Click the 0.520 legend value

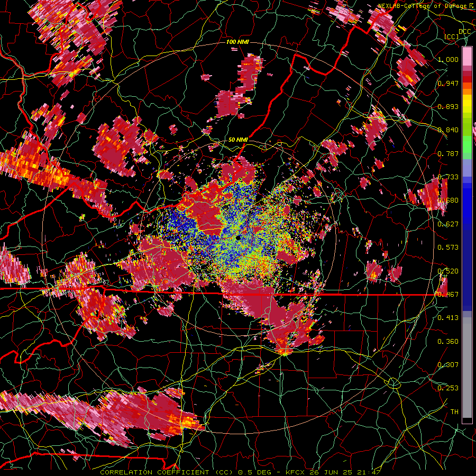(448, 271)
